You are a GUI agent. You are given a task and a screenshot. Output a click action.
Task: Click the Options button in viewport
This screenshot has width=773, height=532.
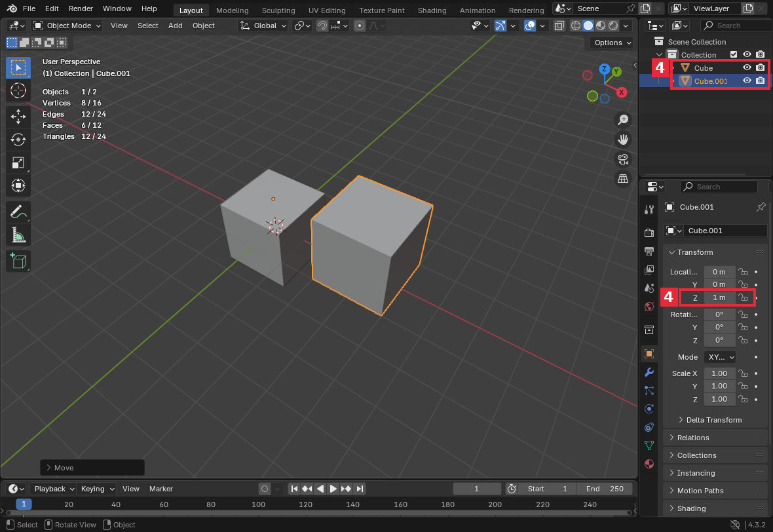[612, 43]
